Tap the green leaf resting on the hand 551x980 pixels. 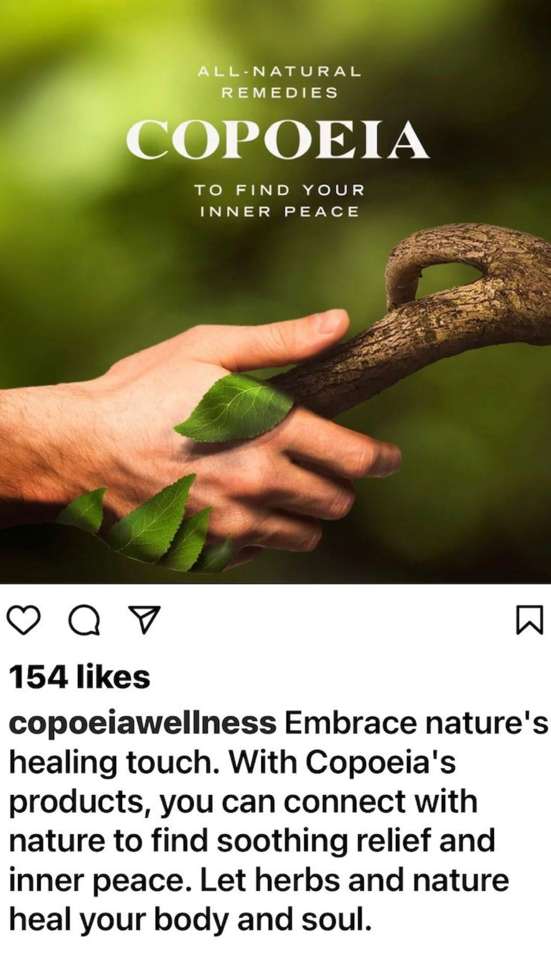tap(234, 407)
